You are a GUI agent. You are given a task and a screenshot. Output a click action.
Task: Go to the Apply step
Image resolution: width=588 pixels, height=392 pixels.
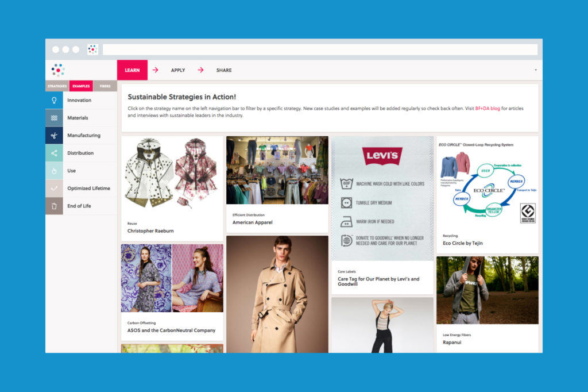(178, 70)
